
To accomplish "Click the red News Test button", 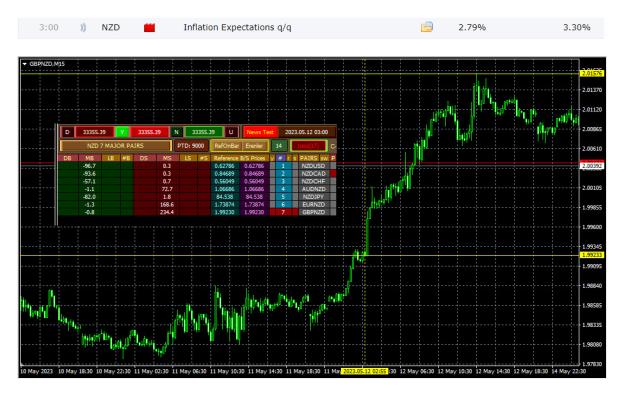I will click(260, 132).
